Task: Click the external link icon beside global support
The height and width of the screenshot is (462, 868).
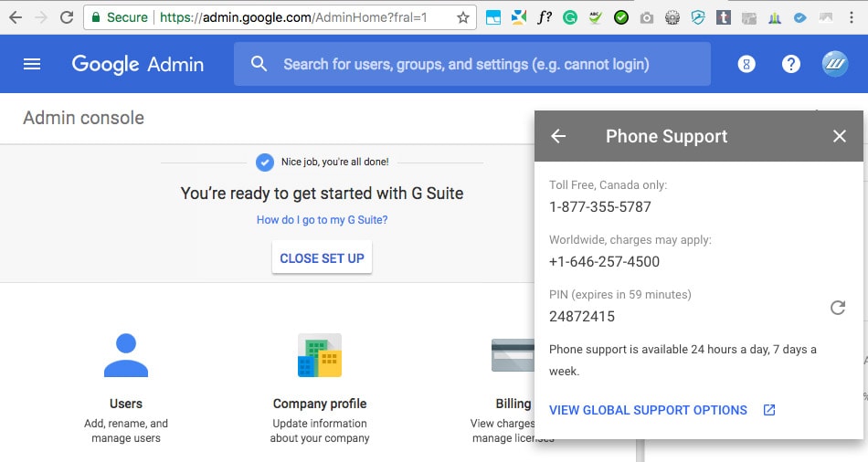Action: click(769, 410)
